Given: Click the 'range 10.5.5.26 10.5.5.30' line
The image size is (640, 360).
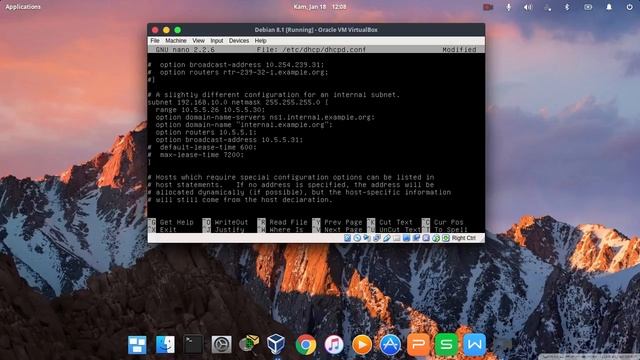Looking at the screenshot, I should [210, 110].
